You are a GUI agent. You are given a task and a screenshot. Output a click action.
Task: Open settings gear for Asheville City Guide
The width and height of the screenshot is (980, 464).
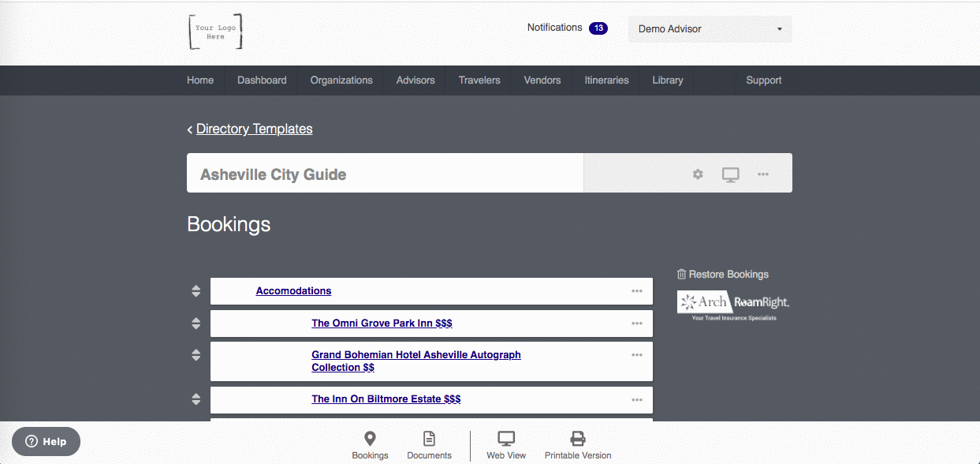coord(698,174)
